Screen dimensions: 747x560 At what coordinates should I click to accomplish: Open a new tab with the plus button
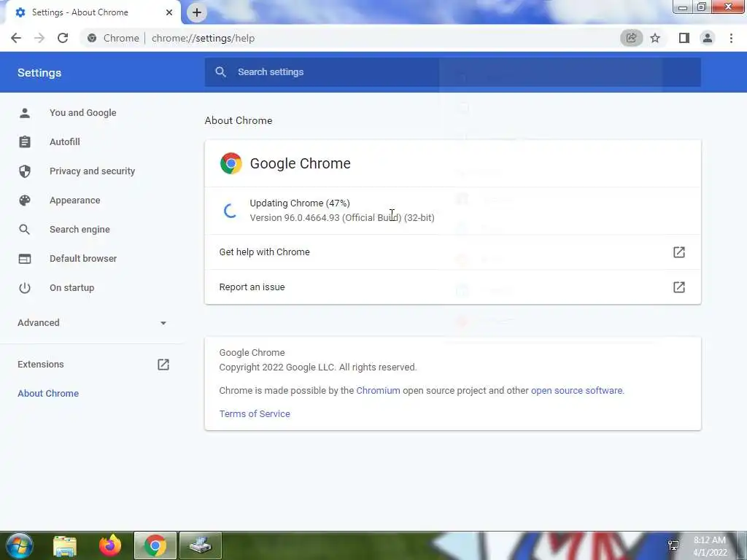pos(197,12)
